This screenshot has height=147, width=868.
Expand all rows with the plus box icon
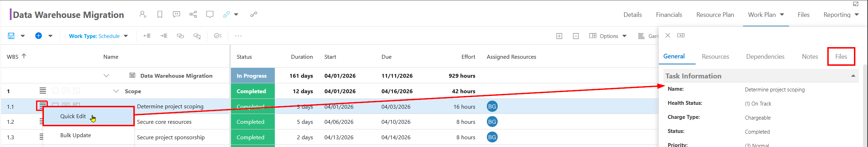(559, 36)
